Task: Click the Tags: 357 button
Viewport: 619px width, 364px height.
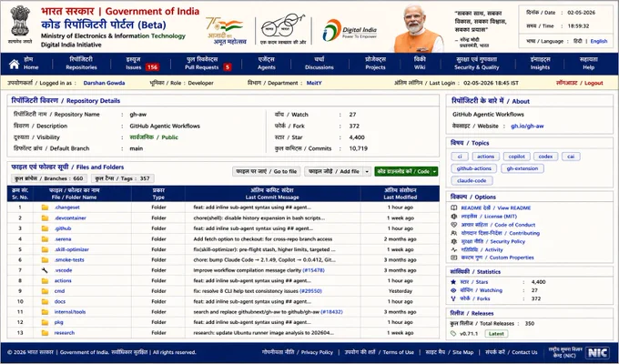Action: [x=122, y=178]
